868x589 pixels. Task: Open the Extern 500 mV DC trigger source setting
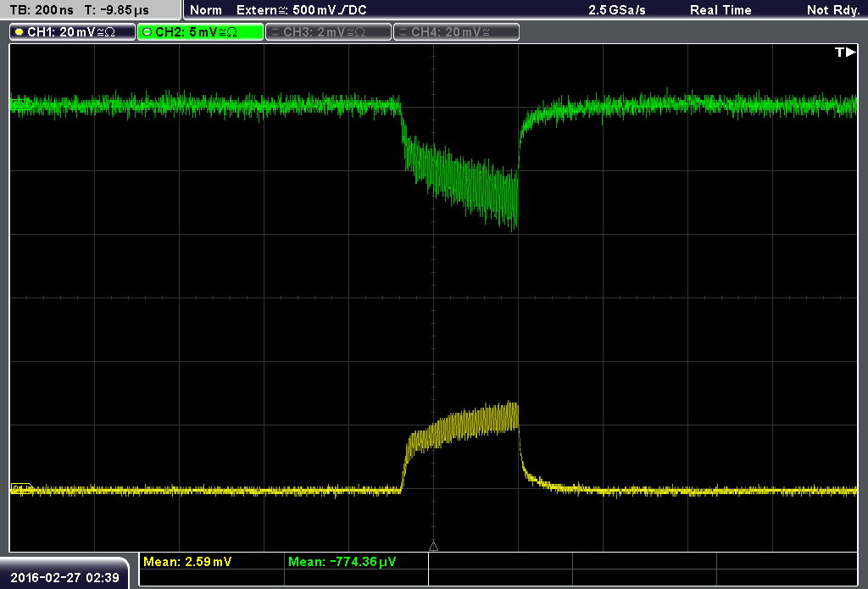(302, 10)
